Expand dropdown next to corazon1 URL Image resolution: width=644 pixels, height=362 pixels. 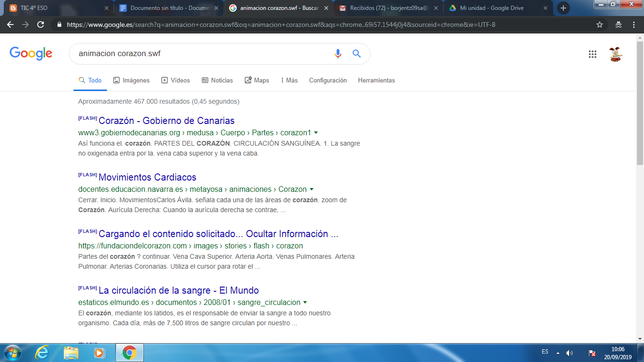(x=316, y=133)
